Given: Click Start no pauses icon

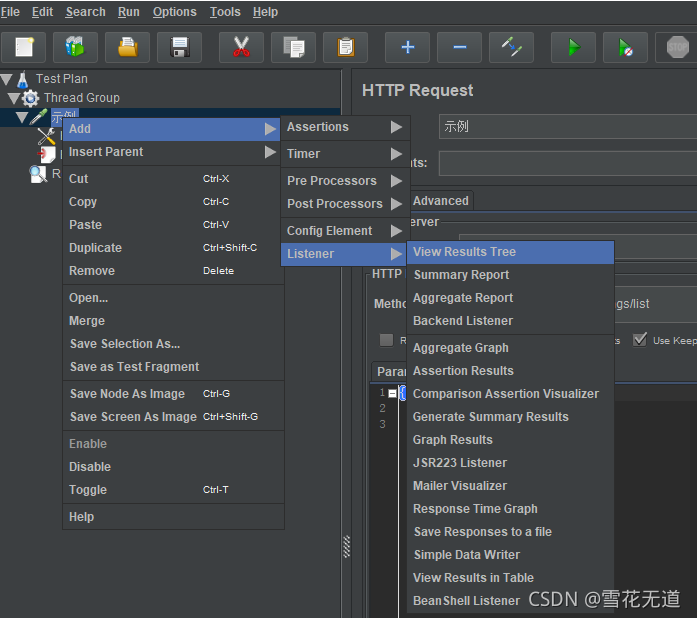Looking at the screenshot, I should coord(625,47).
